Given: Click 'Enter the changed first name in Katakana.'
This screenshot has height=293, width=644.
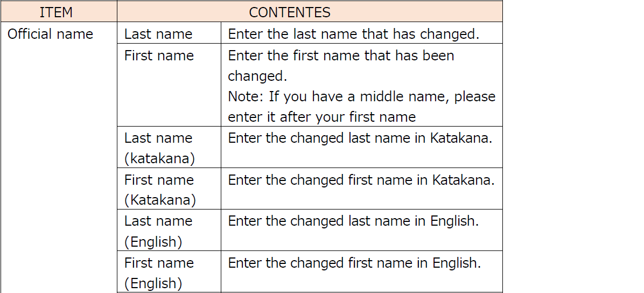Looking at the screenshot, I should [x=361, y=179].
